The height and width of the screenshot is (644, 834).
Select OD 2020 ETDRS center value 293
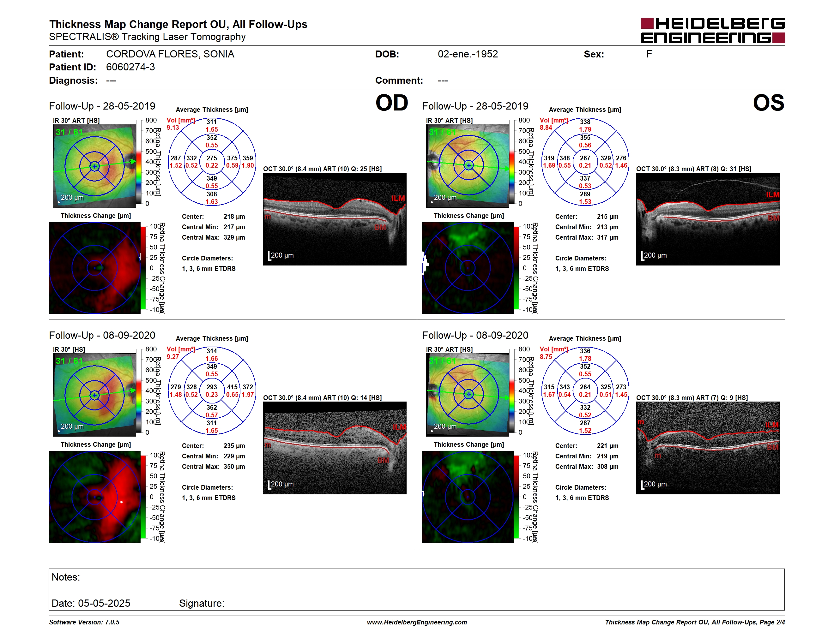click(212, 387)
